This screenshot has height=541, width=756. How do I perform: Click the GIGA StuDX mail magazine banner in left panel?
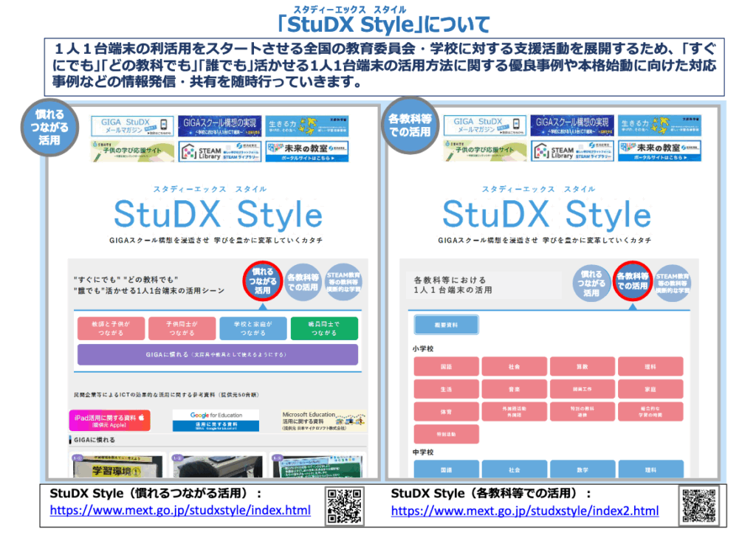coord(131,126)
